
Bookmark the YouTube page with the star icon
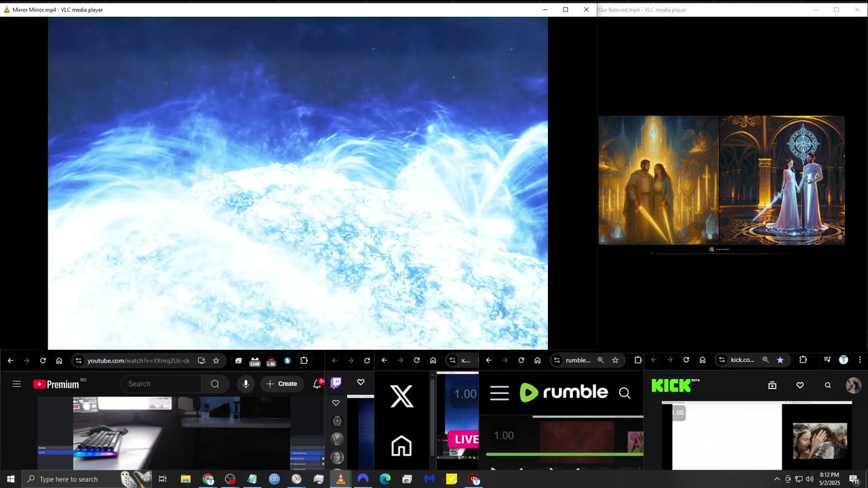click(x=216, y=361)
